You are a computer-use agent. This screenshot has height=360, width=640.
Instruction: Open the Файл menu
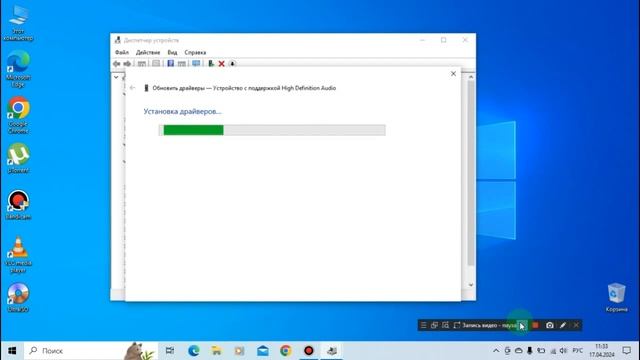tap(122, 52)
